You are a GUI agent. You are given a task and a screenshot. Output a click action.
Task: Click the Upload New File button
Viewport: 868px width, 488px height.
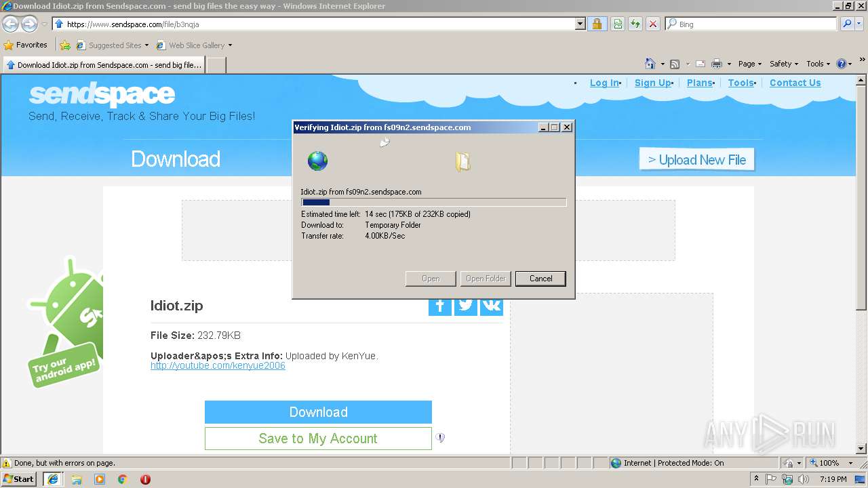click(696, 160)
